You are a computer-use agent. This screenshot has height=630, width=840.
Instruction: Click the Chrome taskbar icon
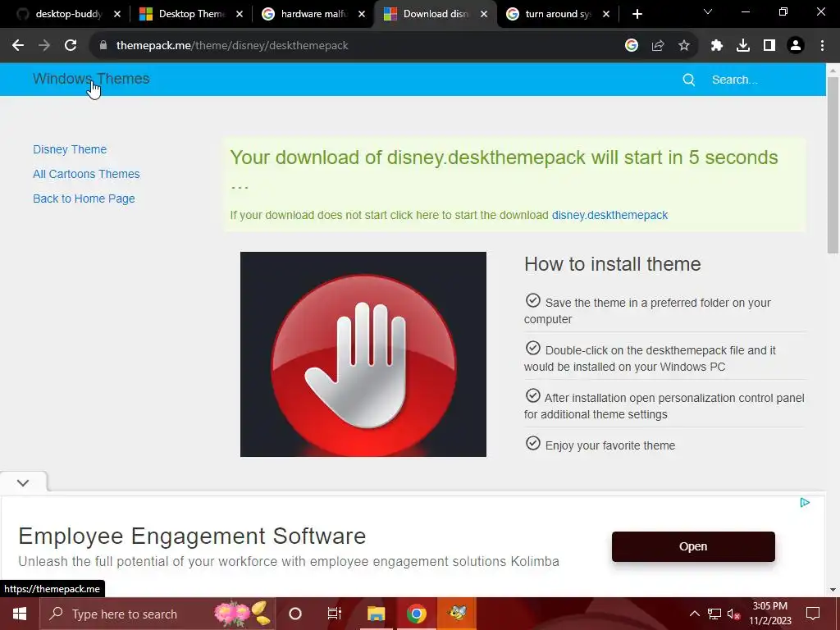pyautogui.click(x=416, y=614)
